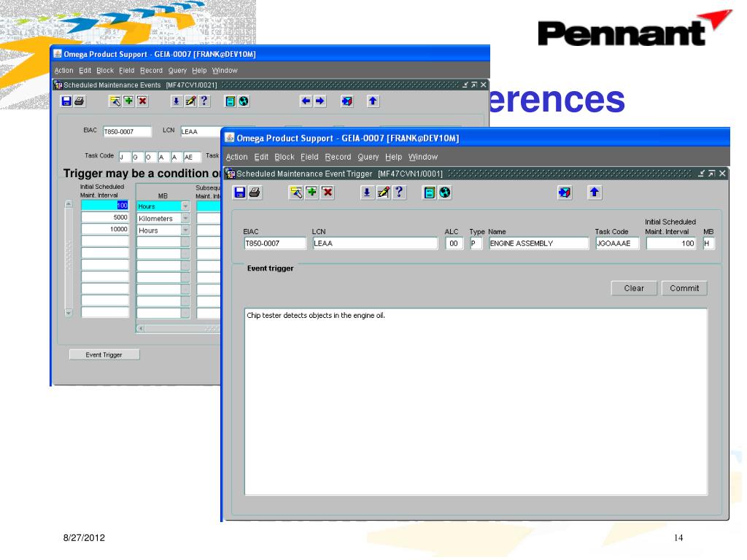This screenshot has height=560, width=747.
Task: Click question mark Help icon in Events window
Action: click(204, 101)
